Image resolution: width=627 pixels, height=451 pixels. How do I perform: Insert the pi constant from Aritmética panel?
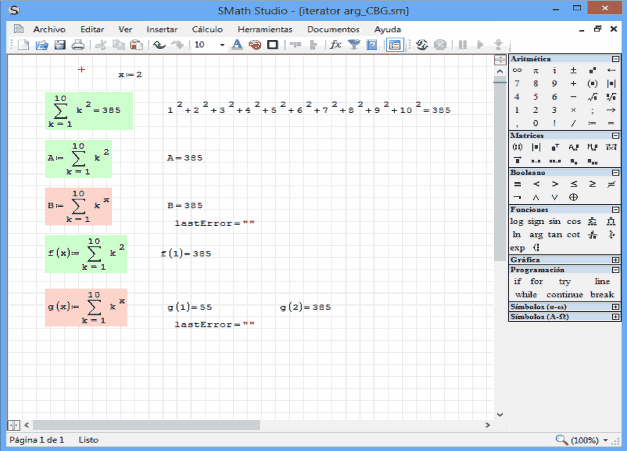click(536, 71)
